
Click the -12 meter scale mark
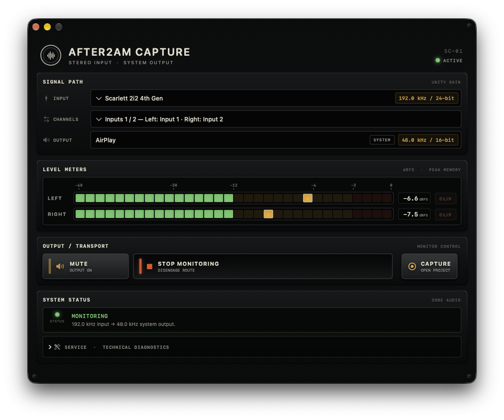(234, 185)
